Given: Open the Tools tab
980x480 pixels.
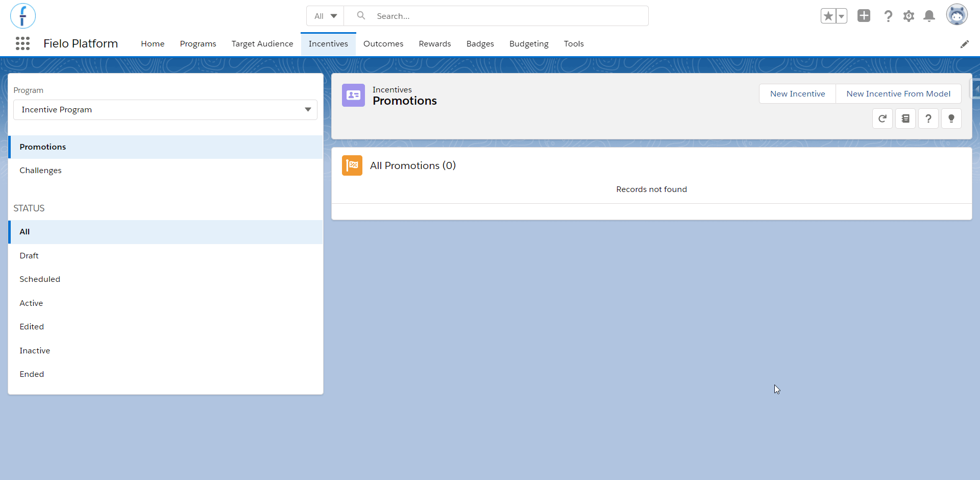Looking at the screenshot, I should (x=574, y=44).
